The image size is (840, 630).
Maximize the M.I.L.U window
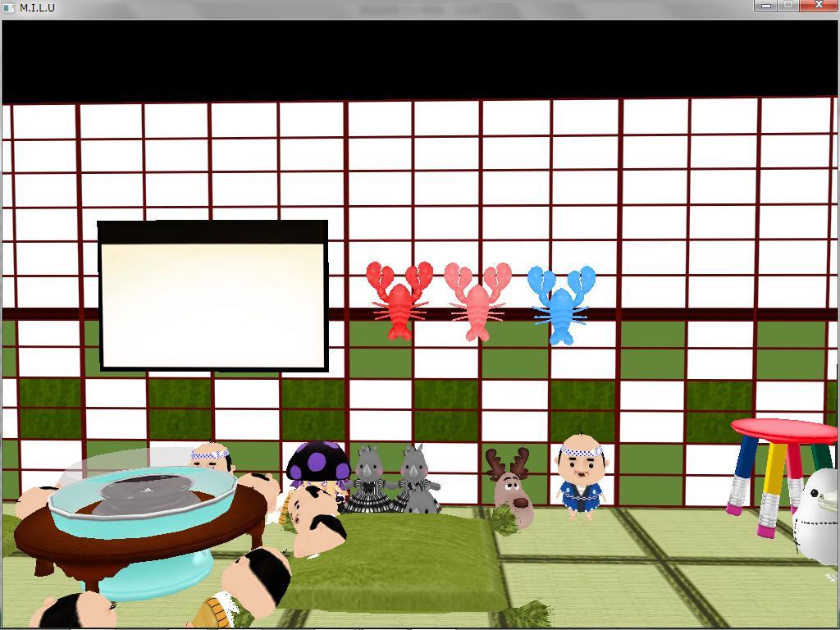click(x=788, y=6)
